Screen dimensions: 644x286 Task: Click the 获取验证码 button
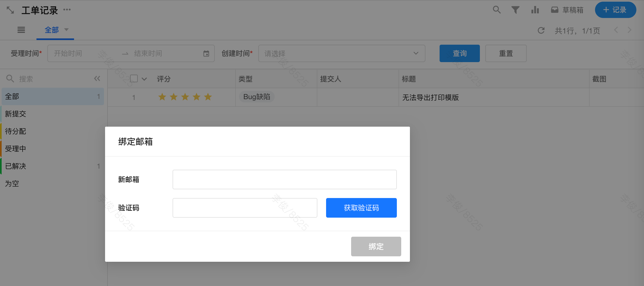[x=361, y=208]
